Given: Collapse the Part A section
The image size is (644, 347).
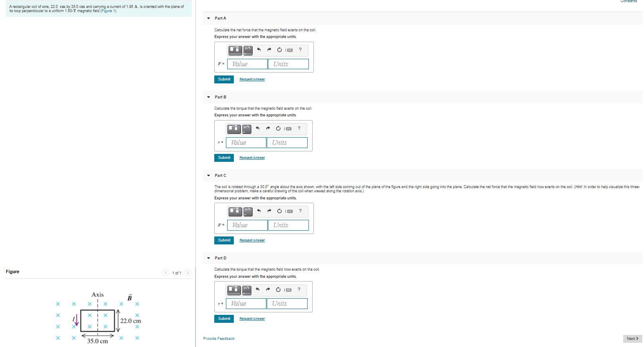Looking at the screenshot, I should coord(208,18).
